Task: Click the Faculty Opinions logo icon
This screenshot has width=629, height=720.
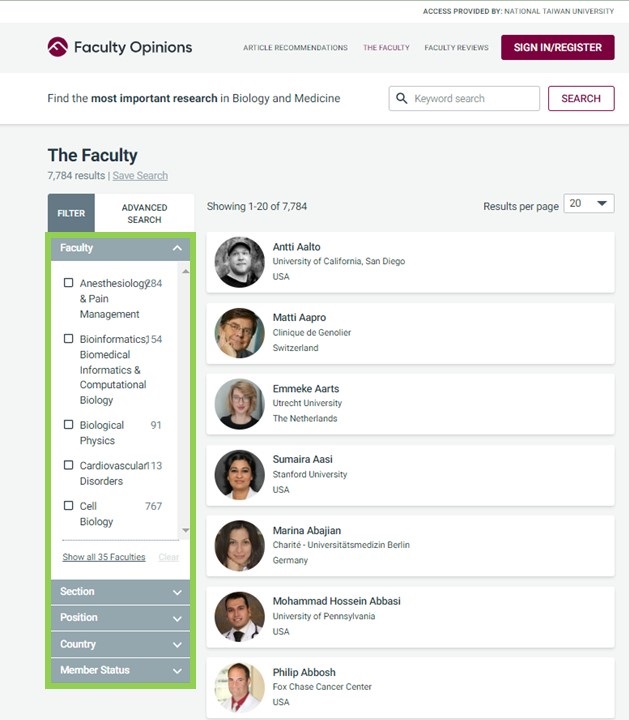Action: coord(57,47)
